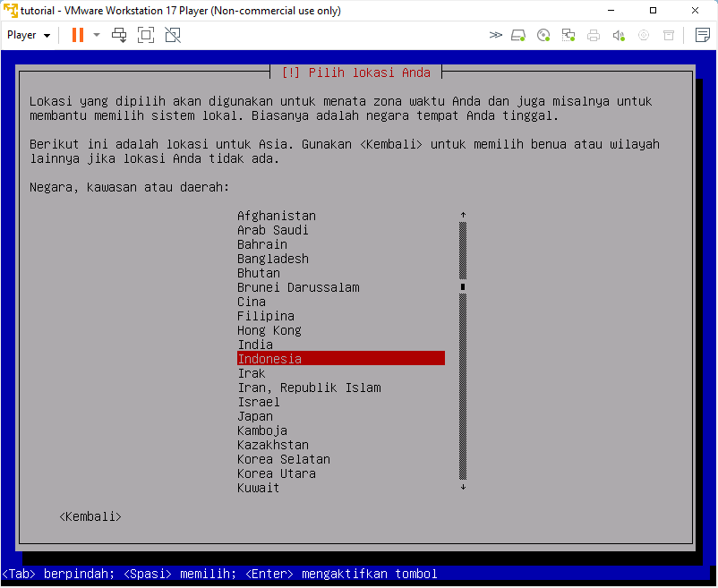
Task: Toggle Unity mode icon
Action: point(173,35)
